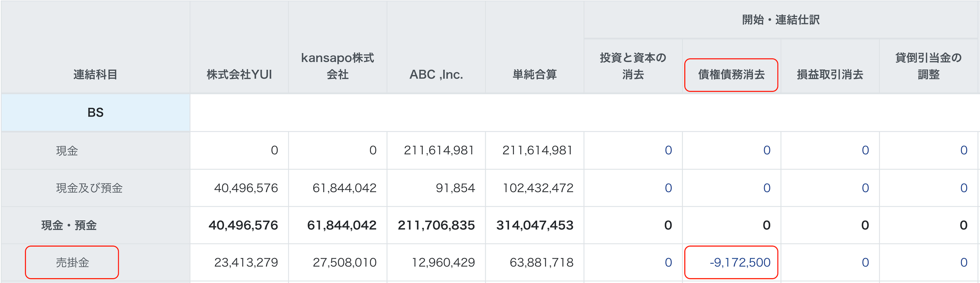Click the 63,881,718 単純合算 cell

[541, 262]
